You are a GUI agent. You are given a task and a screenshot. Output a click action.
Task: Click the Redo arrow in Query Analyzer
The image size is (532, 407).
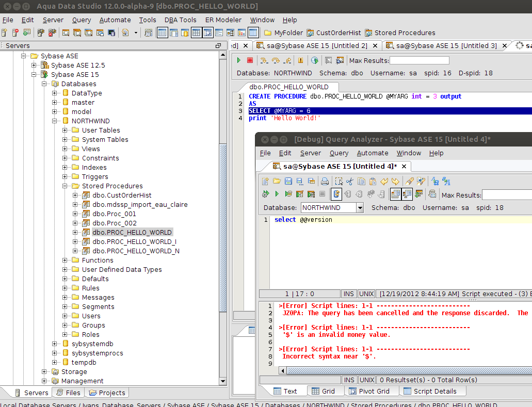[395, 182]
